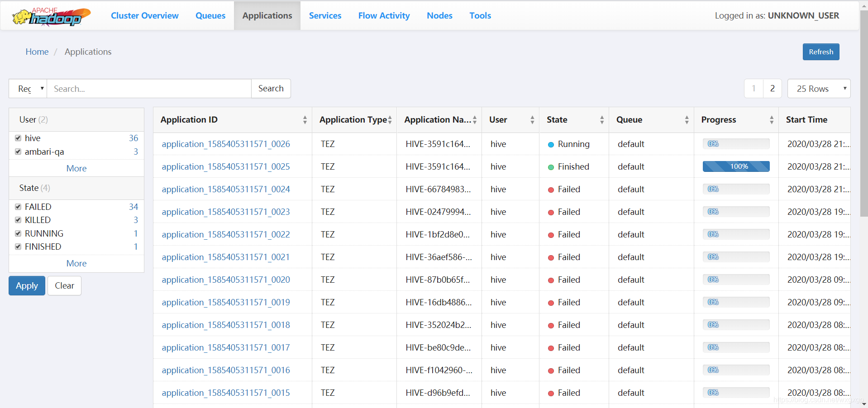The image size is (868, 408).
Task: Click the UNKNOWN_USER login label
Action: point(803,16)
